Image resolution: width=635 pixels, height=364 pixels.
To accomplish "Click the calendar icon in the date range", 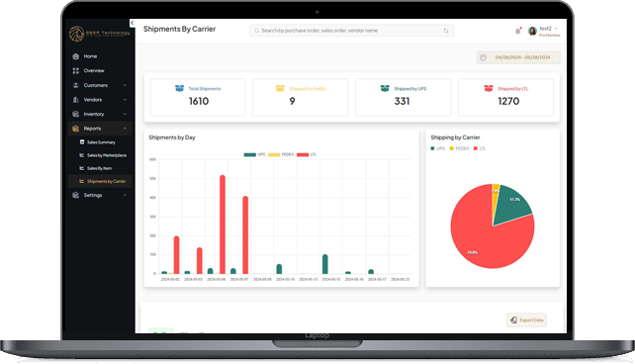I will 483,57.
